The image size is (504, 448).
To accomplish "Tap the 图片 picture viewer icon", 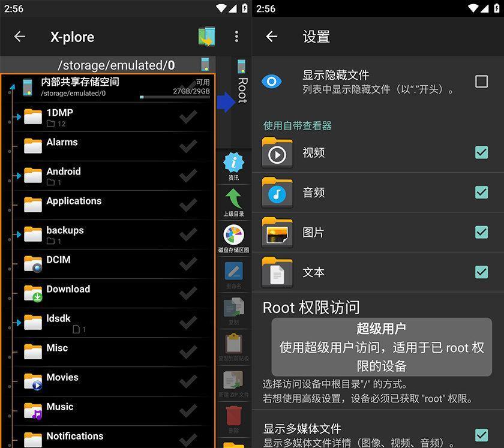I will 277,232.
